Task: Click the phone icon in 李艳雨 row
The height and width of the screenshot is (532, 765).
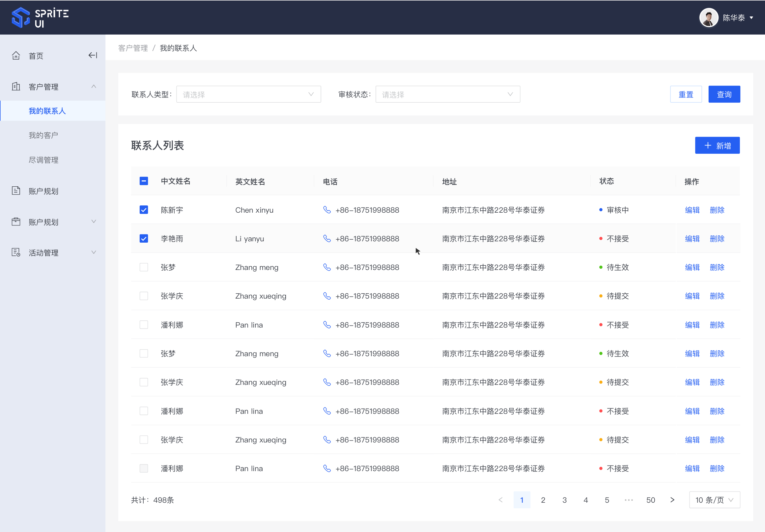Action: point(327,238)
